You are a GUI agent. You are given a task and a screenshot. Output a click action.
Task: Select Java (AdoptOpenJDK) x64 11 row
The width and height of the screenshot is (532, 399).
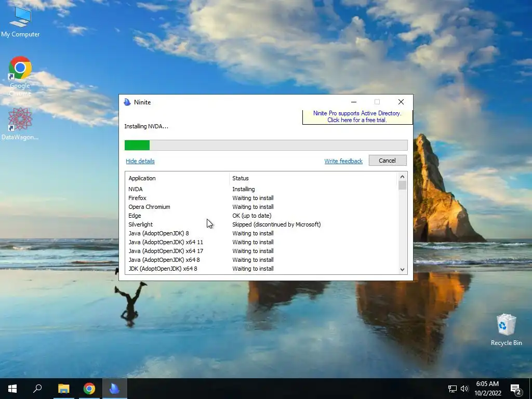click(262, 242)
